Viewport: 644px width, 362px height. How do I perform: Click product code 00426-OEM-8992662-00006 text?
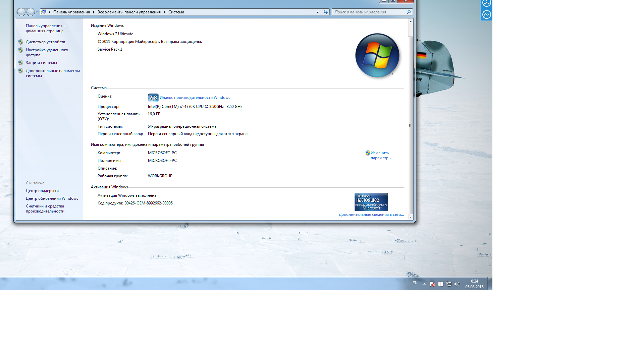tap(149, 203)
